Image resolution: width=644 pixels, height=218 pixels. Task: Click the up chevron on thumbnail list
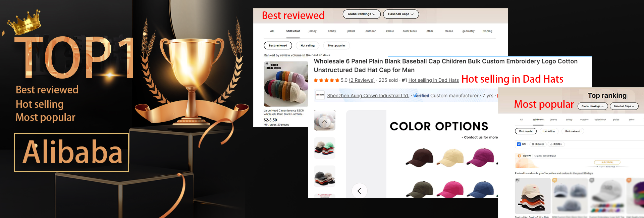324,122
